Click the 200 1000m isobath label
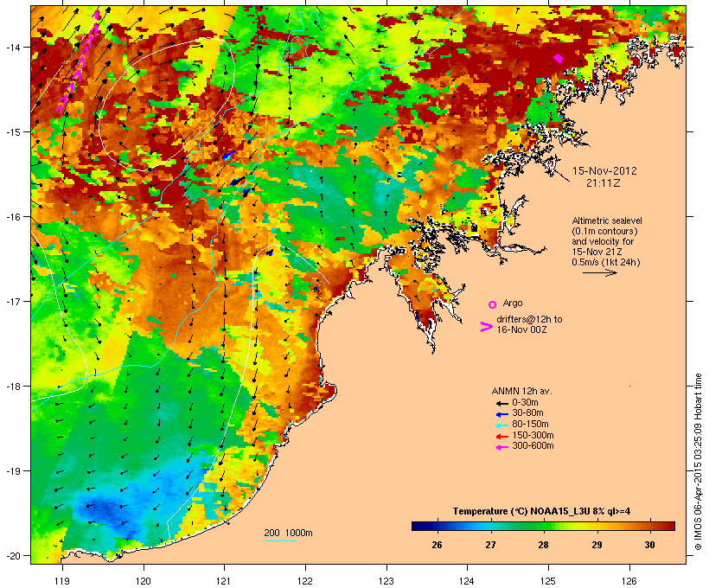This screenshot has height=588, width=709. pyautogui.click(x=288, y=533)
